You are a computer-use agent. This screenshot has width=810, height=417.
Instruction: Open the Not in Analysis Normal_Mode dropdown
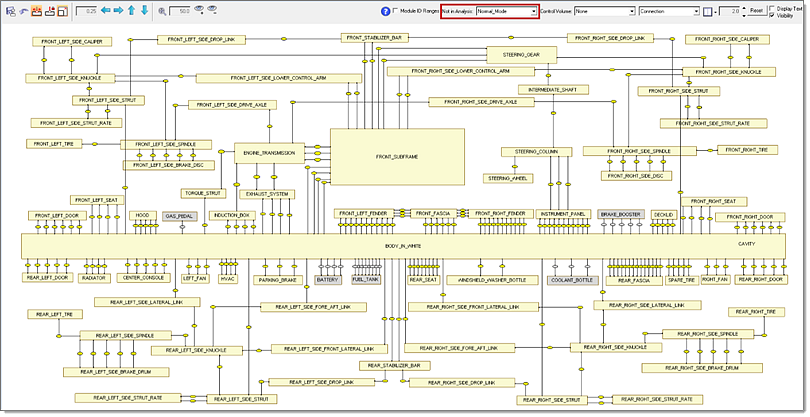pyautogui.click(x=533, y=11)
